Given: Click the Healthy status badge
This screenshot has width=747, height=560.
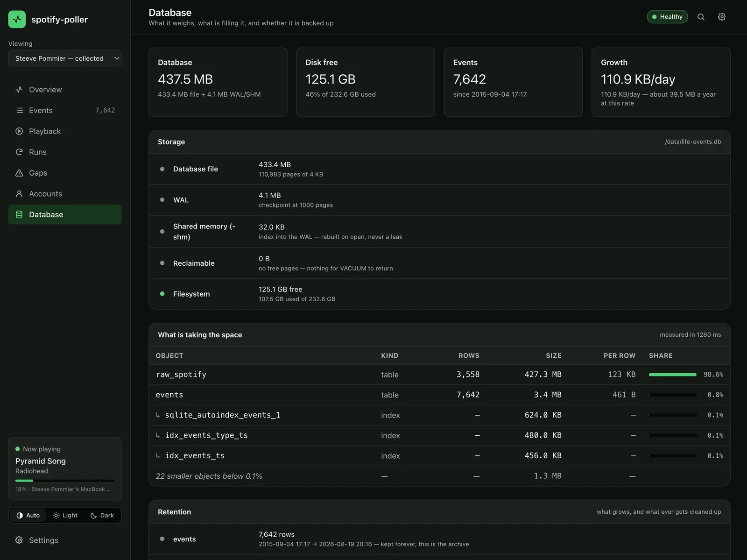Looking at the screenshot, I should coord(667,17).
